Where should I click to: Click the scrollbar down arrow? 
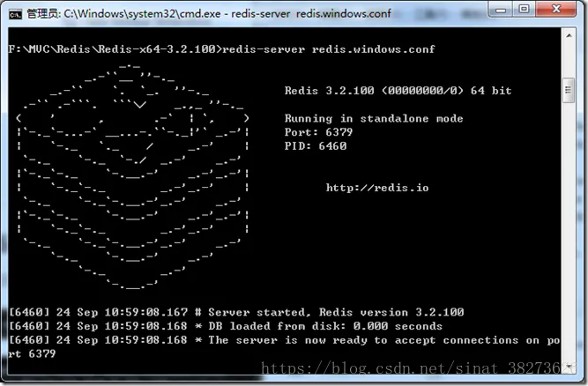[569, 366]
